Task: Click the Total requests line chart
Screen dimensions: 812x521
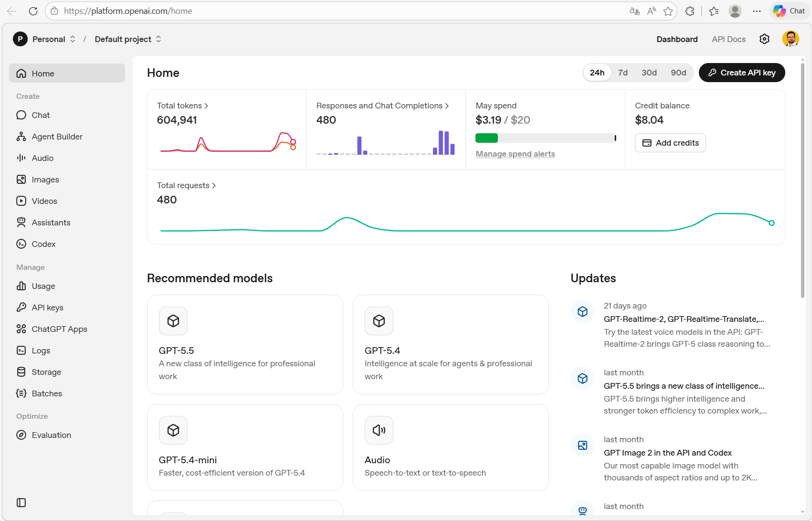Action: [x=467, y=223]
